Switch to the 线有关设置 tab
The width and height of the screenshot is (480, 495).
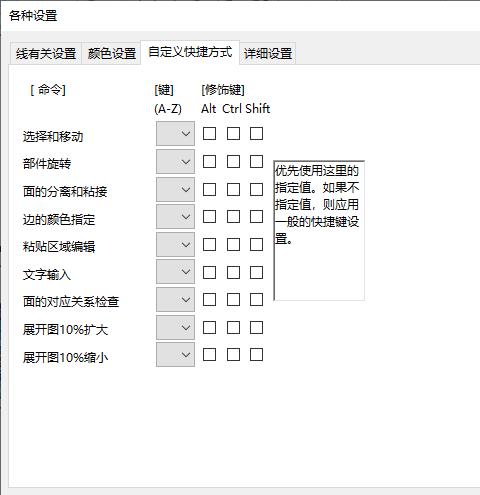click(46, 53)
